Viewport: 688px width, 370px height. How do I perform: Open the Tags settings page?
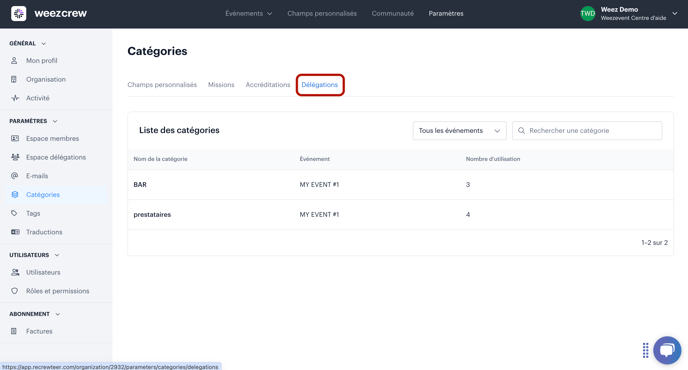tap(33, 213)
